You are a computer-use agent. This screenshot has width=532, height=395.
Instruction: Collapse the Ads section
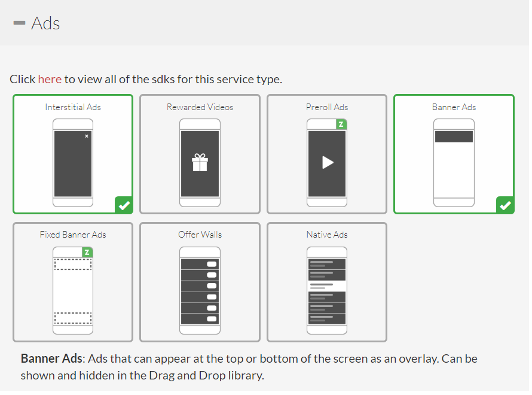click(20, 24)
